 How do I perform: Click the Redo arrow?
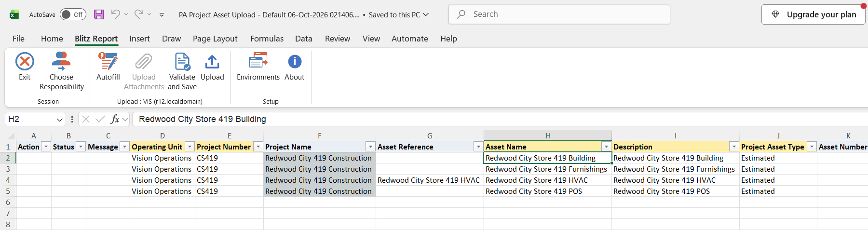click(138, 14)
